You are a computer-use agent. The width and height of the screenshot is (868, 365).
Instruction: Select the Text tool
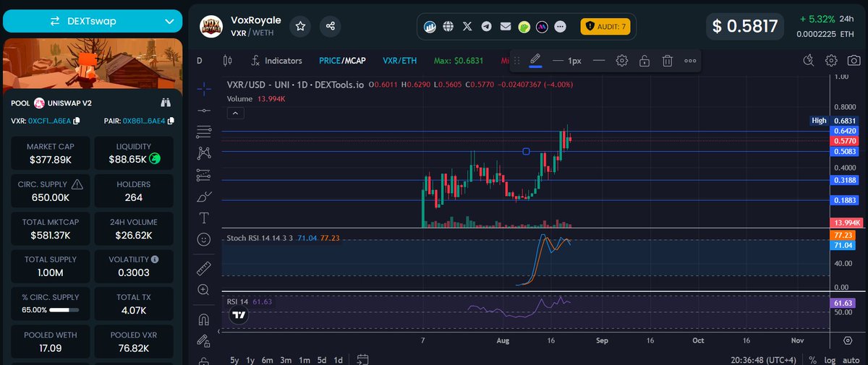(x=204, y=218)
